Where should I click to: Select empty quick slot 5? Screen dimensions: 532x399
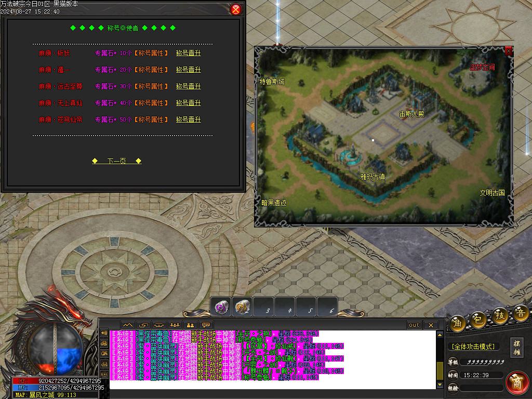click(x=306, y=307)
